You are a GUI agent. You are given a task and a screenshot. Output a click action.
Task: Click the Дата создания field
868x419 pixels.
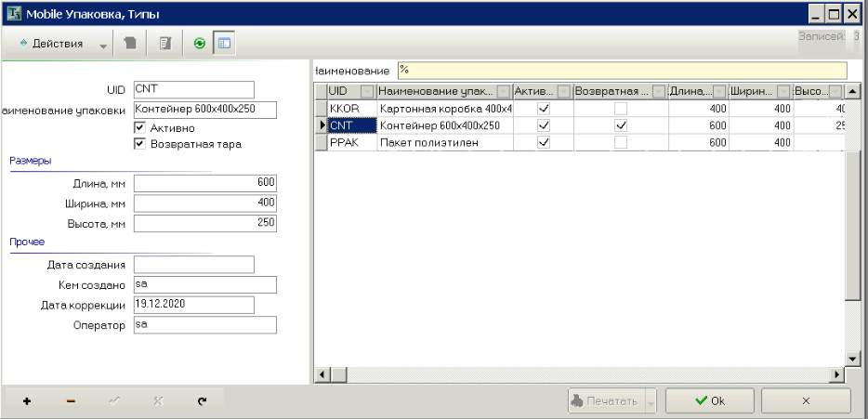[193, 265]
